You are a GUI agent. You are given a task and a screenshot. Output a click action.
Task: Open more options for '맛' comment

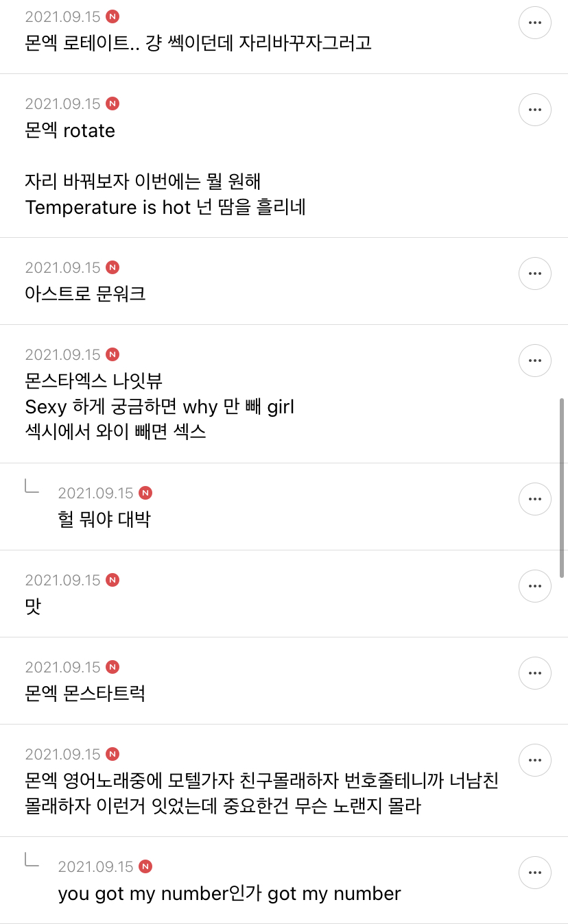pyautogui.click(x=535, y=586)
